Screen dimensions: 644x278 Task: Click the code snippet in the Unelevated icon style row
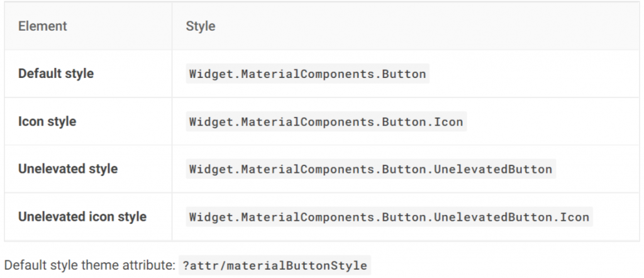pyautogui.click(x=389, y=218)
